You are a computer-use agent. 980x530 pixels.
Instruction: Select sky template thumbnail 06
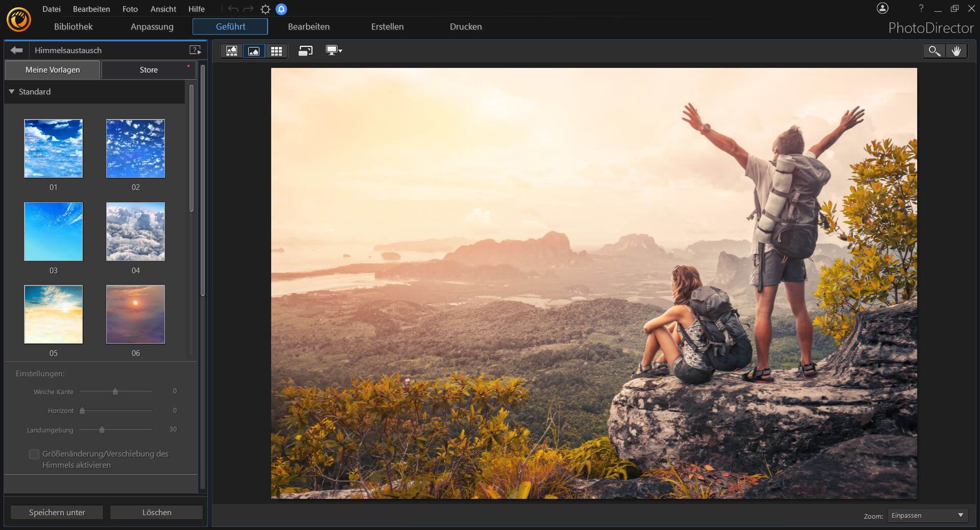pos(135,314)
